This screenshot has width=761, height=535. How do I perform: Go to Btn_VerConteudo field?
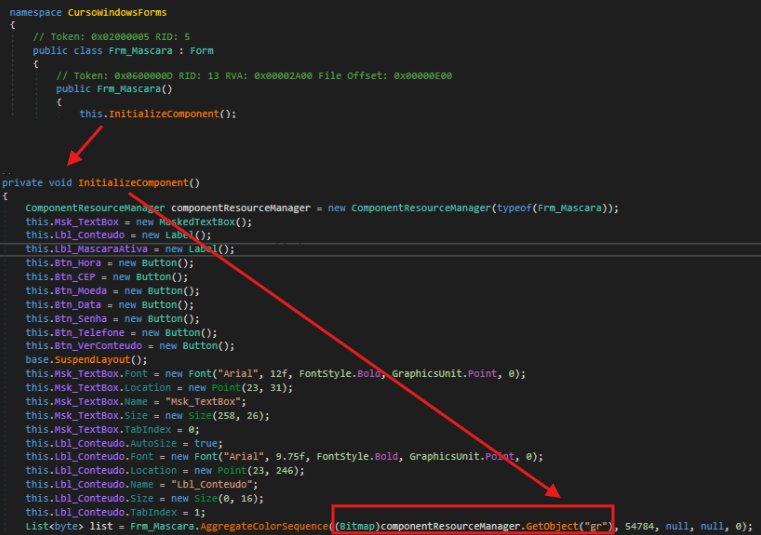tap(93, 346)
